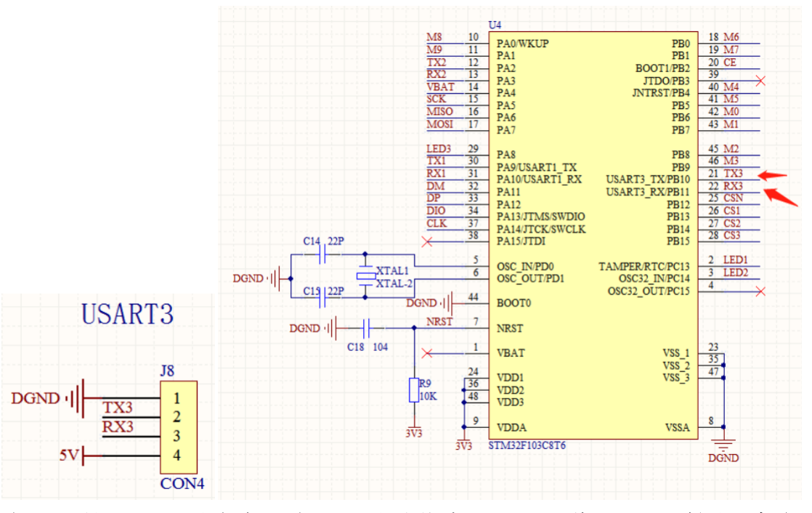Click the LED2 net label
The width and height of the screenshot is (812, 513).
tap(735, 272)
